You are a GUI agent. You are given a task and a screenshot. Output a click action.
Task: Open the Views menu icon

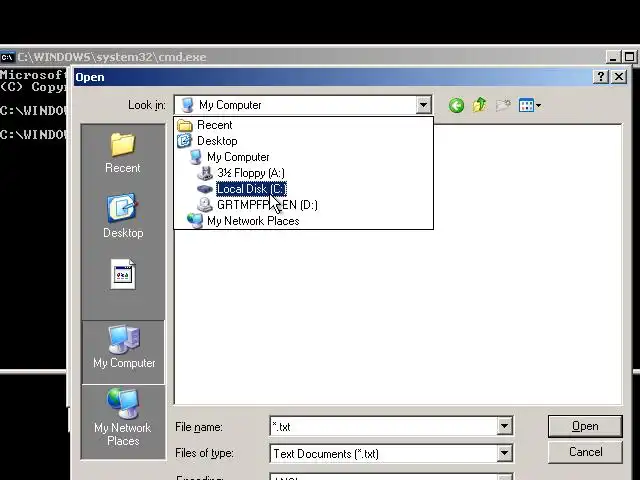530,105
